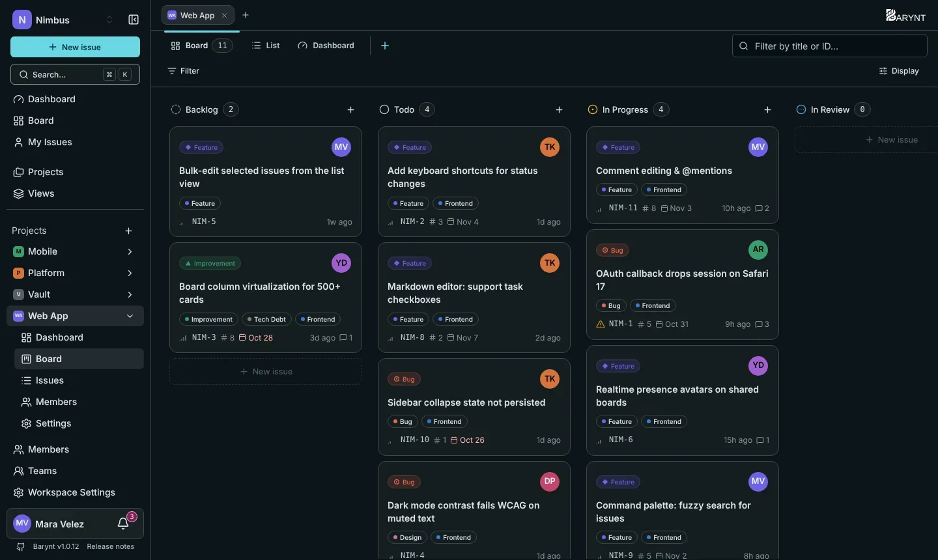The width and height of the screenshot is (938, 560).
Task: Open the Nimbus workspace switcher
Action: (63, 20)
